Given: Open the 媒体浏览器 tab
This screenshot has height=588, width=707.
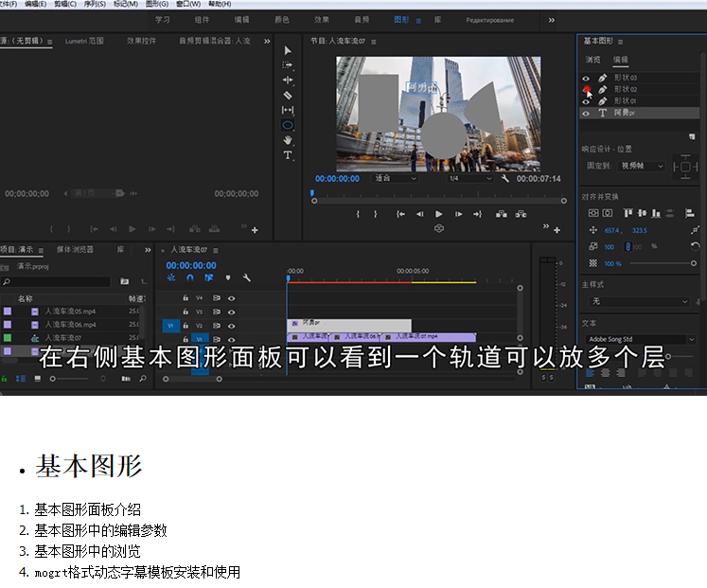Looking at the screenshot, I should click(x=75, y=249).
